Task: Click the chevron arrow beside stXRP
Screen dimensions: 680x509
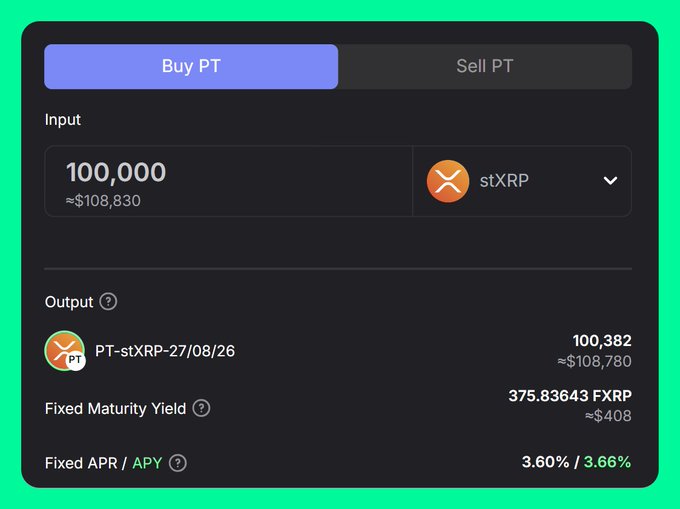Action: pos(610,181)
